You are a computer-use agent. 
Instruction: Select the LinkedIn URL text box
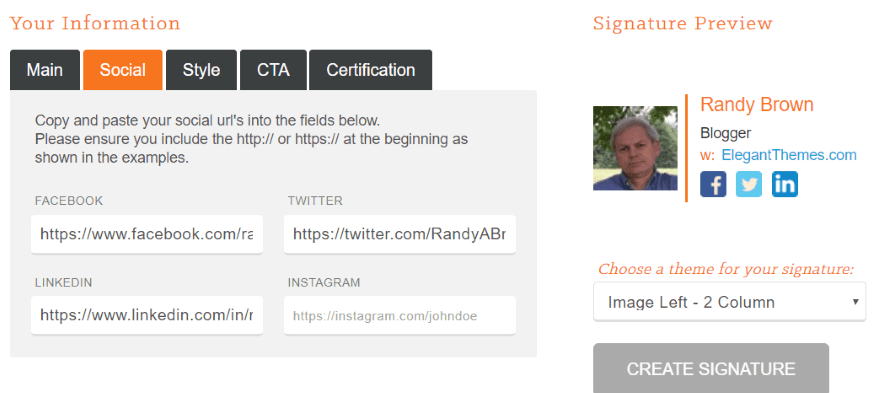click(x=147, y=315)
